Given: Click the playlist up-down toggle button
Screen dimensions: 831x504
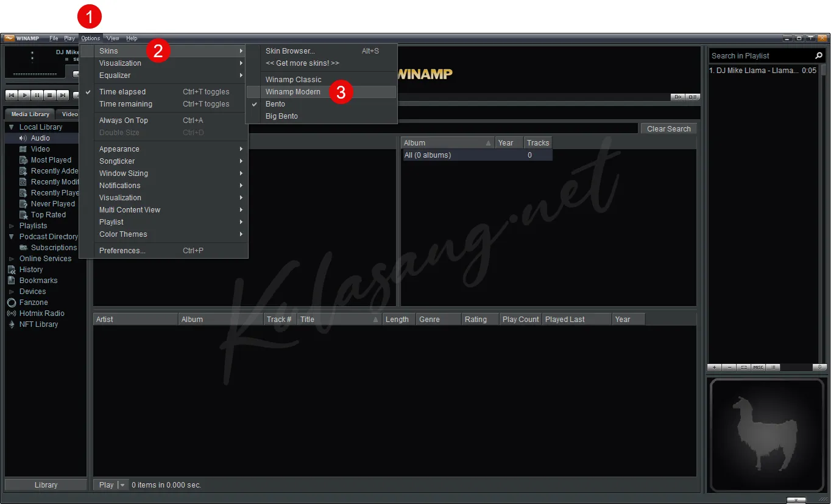Looking at the screenshot, I should (x=819, y=367).
